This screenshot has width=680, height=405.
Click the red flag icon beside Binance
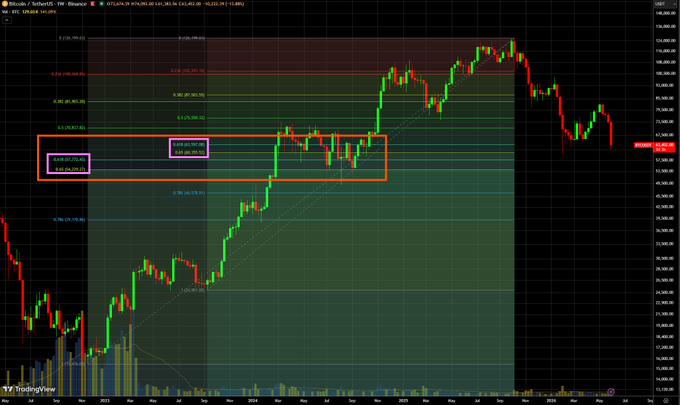(92, 4)
